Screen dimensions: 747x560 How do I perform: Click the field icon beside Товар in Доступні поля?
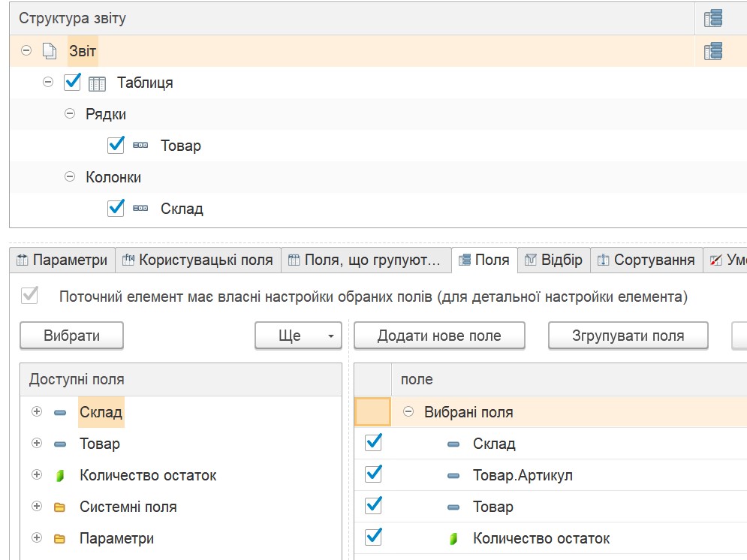60,444
